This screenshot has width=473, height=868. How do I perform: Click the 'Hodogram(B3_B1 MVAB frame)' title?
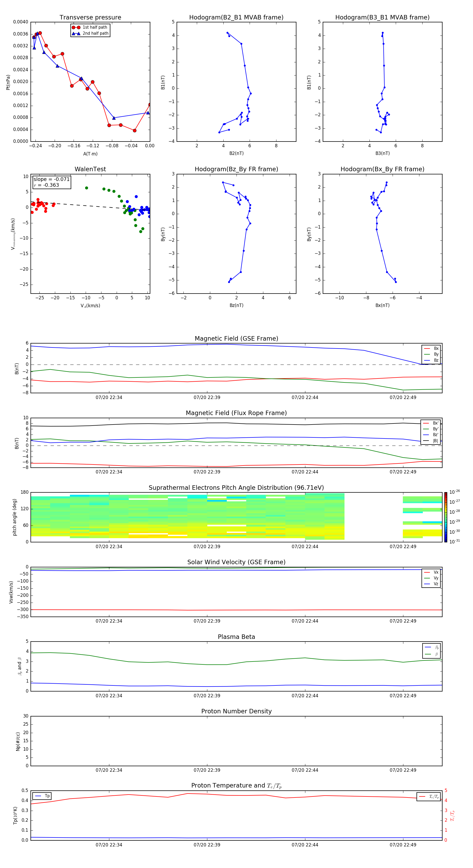382,17
